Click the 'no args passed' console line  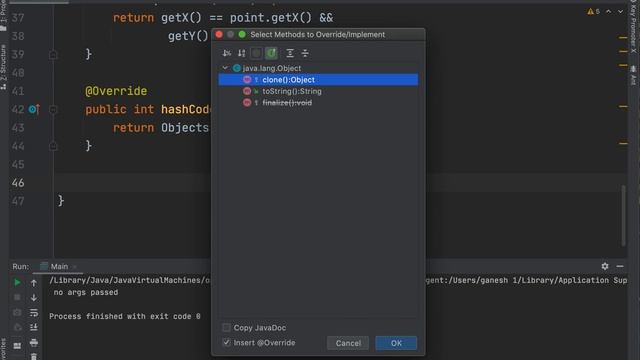86,292
